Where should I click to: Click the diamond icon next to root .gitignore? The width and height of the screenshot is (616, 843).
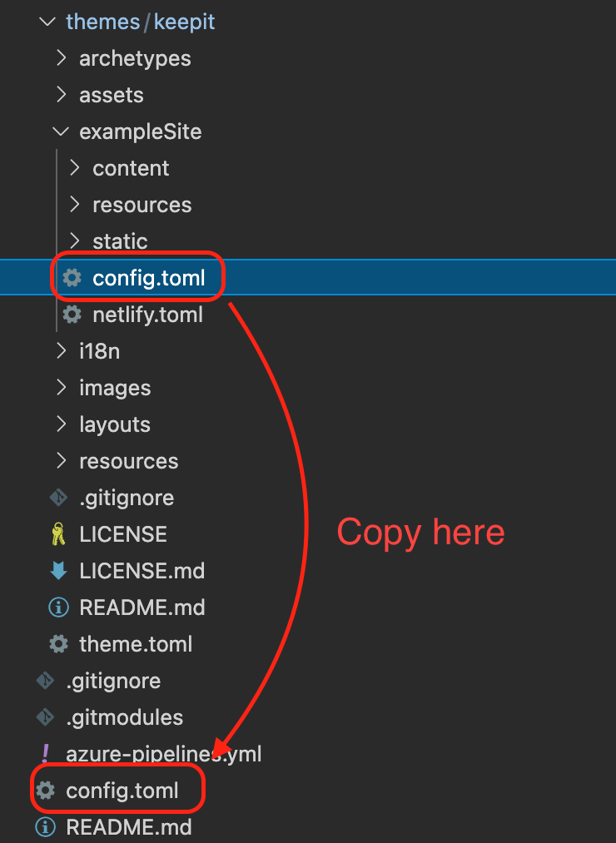click(45, 680)
